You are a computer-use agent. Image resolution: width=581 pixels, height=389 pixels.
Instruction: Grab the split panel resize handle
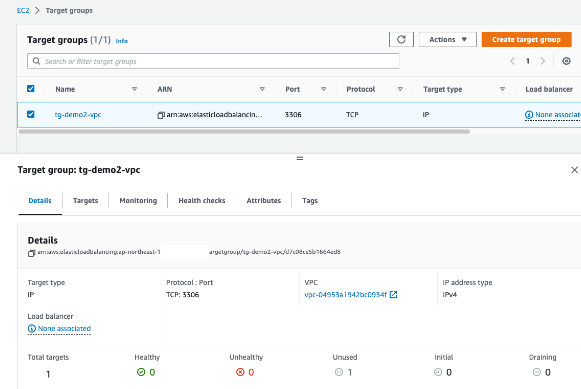(x=300, y=159)
